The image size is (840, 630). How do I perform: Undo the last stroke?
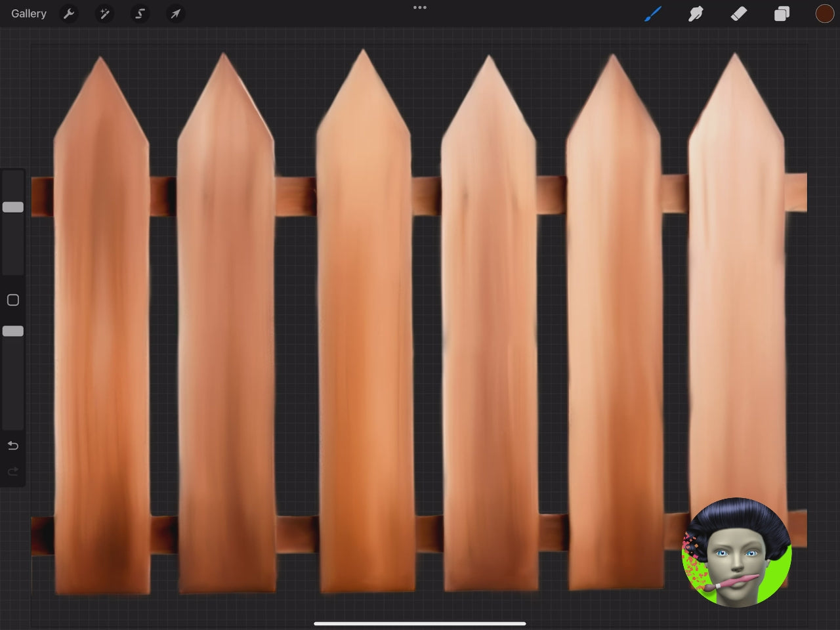point(13,446)
